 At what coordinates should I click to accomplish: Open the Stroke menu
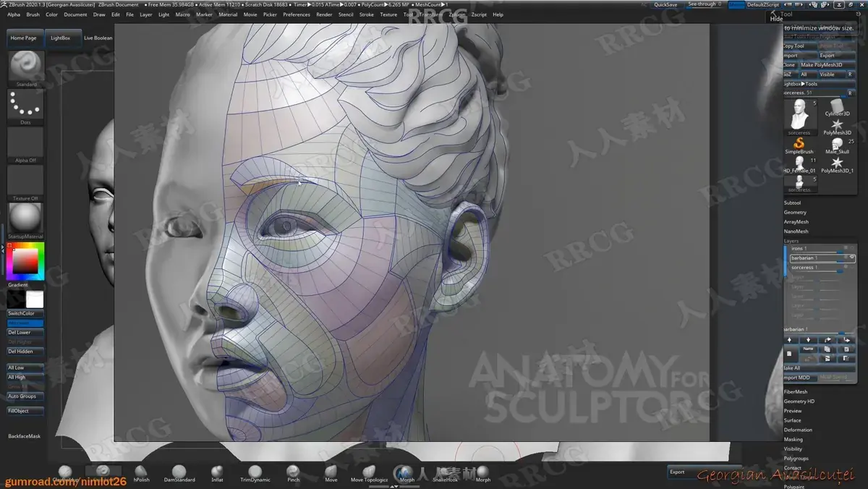point(367,14)
